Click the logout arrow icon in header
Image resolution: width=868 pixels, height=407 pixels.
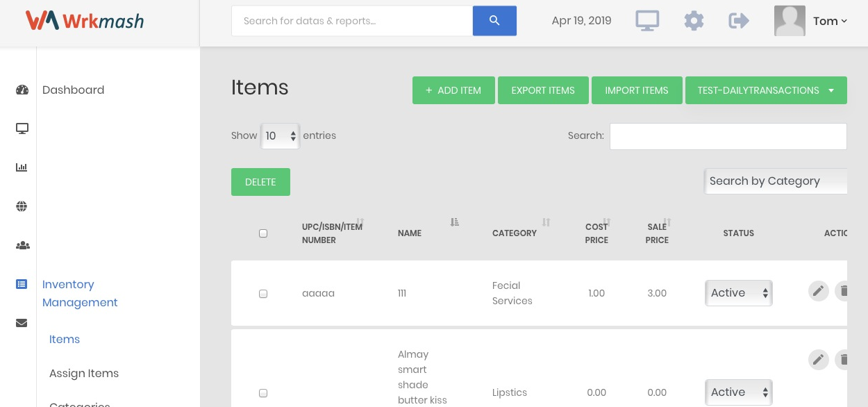pos(738,21)
